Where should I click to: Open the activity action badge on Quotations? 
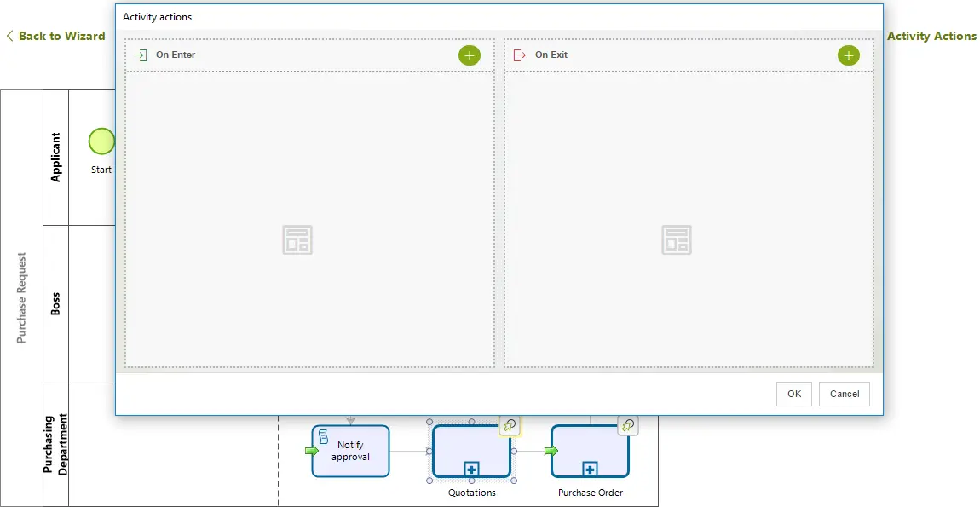pyautogui.click(x=510, y=426)
